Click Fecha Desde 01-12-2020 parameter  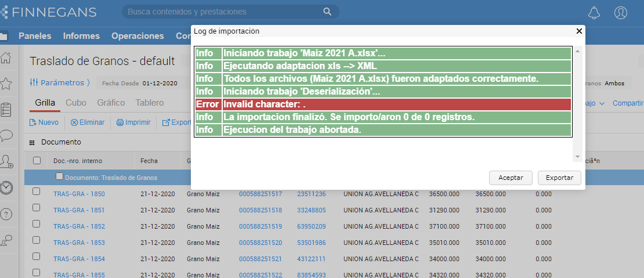(x=140, y=84)
